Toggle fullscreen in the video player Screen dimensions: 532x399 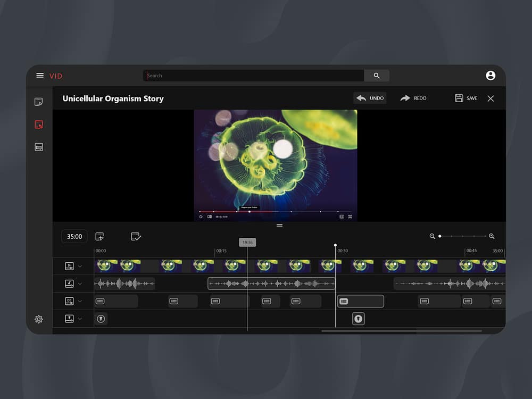350,217
